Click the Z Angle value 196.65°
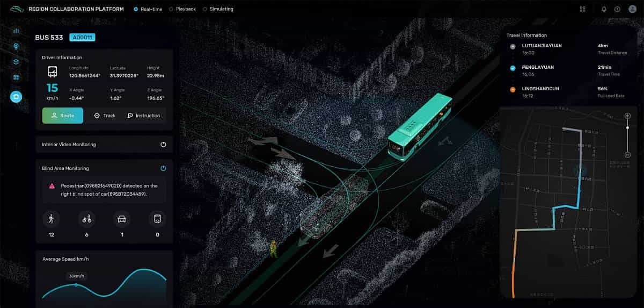Screen dimensions: 644x308 (156, 98)
